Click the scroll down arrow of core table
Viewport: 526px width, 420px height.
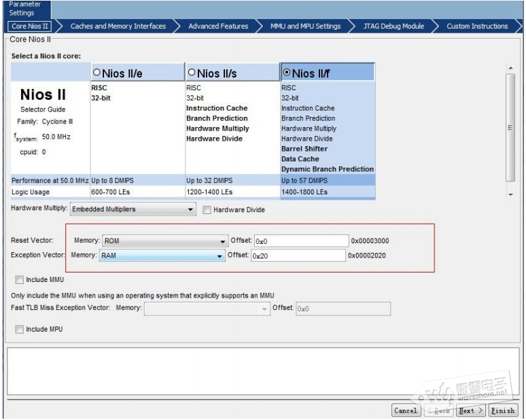click(x=510, y=195)
